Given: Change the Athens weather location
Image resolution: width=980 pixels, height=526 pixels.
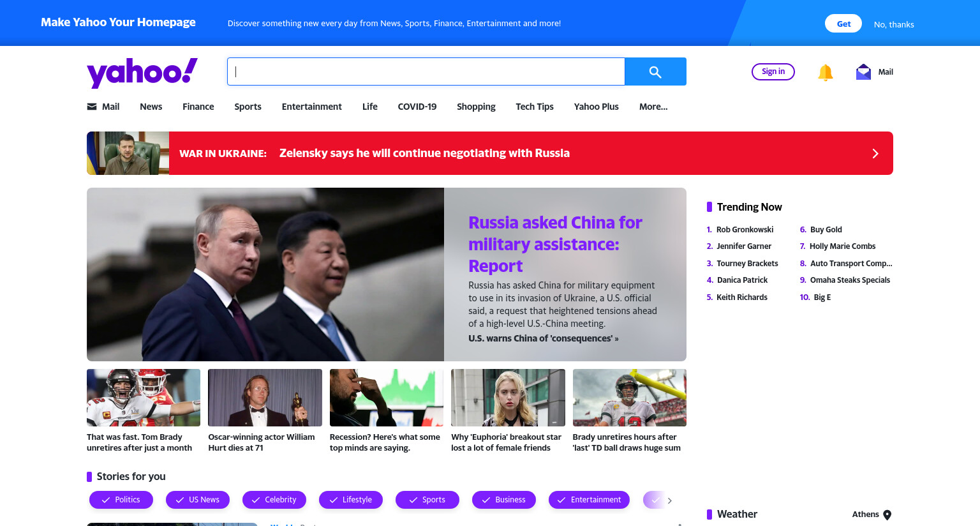Looking at the screenshot, I should pos(872,515).
